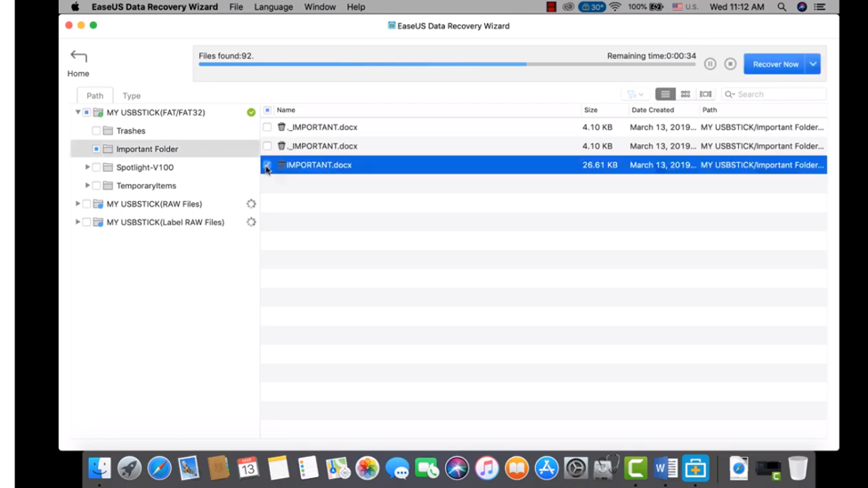Open iTunes from the Dock
Image resolution: width=868 pixels, height=488 pixels.
pos(487,468)
